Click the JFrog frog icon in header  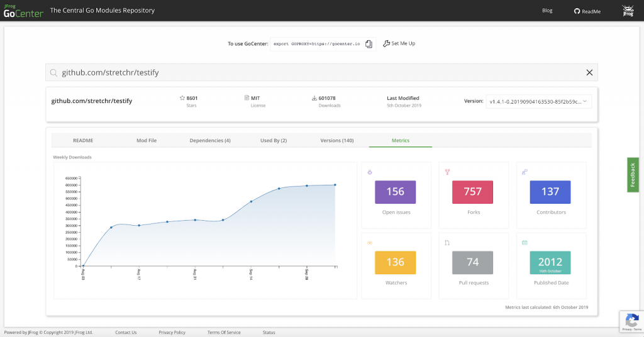627,11
